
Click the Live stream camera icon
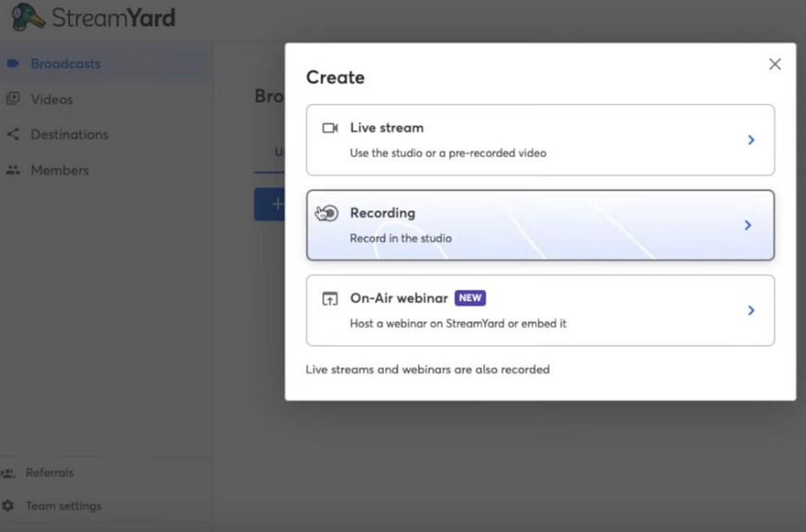point(330,128)
